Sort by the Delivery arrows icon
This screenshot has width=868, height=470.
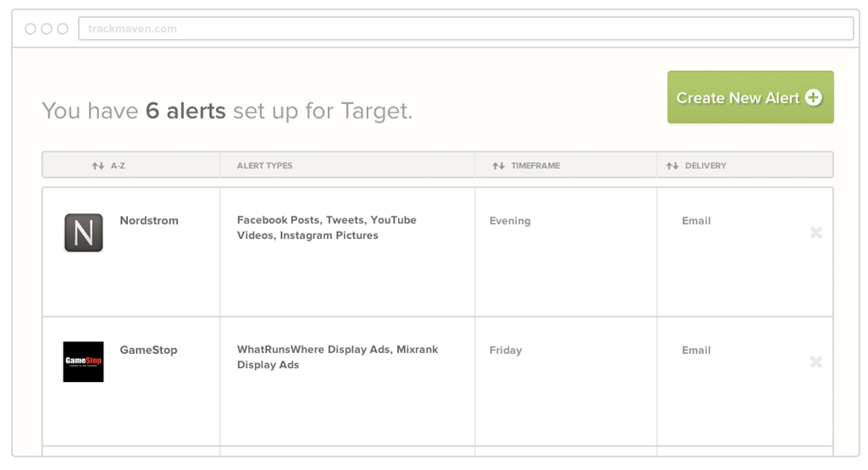672,165
